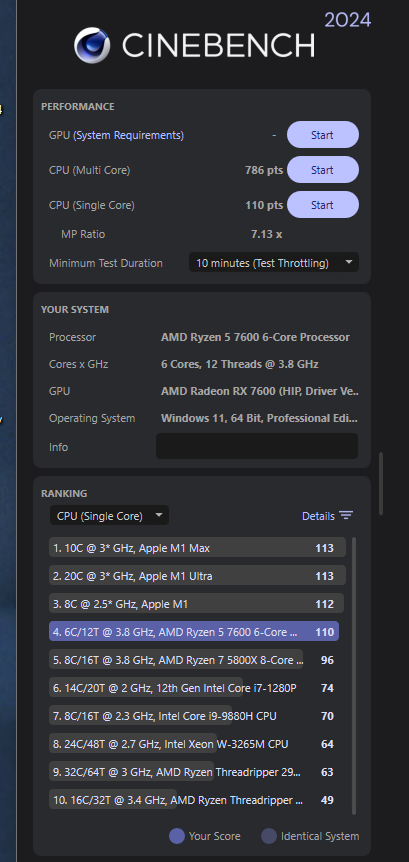The height and width of the screenshot is (862, 409).
Task: Open the CPU (Single Core) ranking dropdown
Action: [109, 516]
